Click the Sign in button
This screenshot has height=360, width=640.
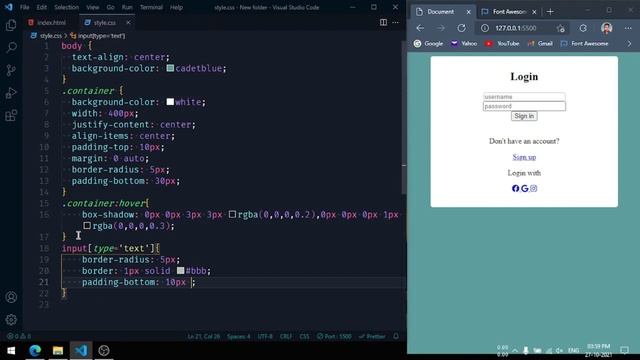[x=524, y=116]
